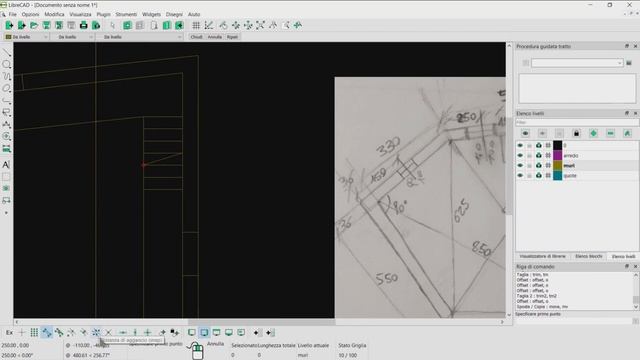Remove layer with the minus button
The image size is (640, 360).
point(610,133)
